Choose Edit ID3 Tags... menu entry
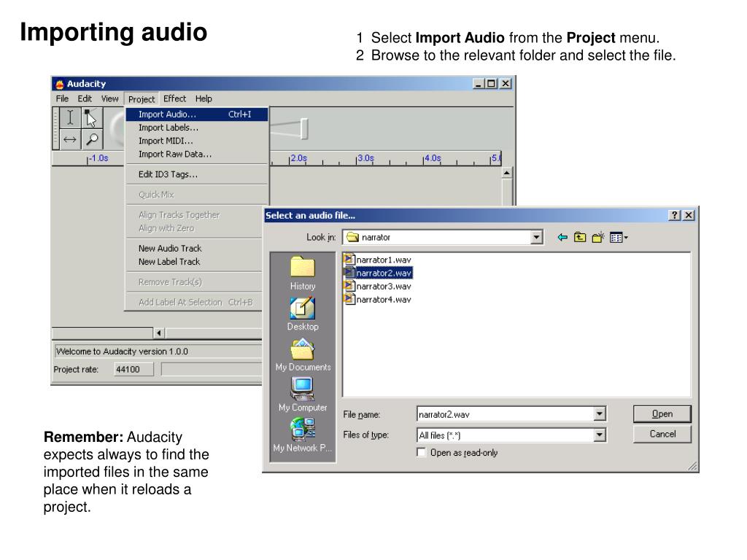Viewport: 747px width, 560px height. pyautogui.click(x=197, y=174)
